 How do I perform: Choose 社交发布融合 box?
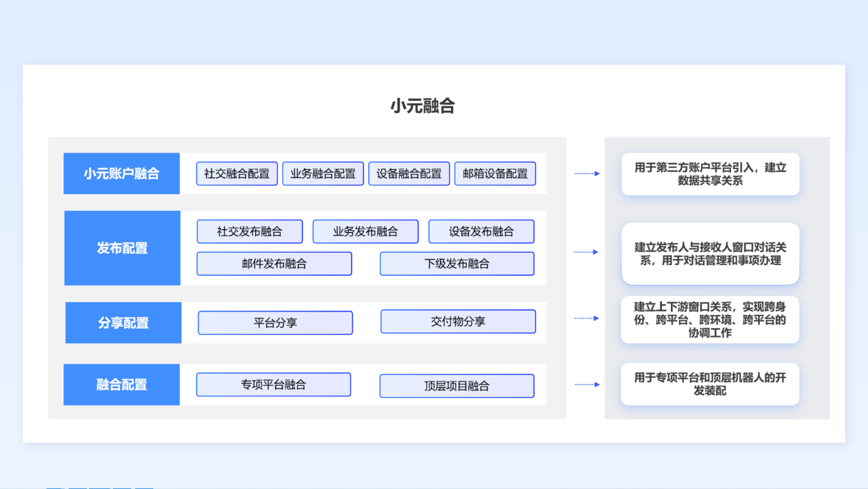click(250, 231)
